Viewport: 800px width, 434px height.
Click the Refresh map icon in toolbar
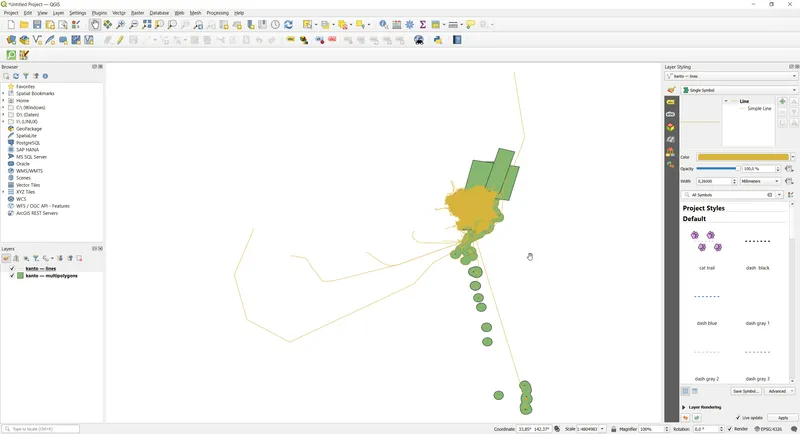289,25
